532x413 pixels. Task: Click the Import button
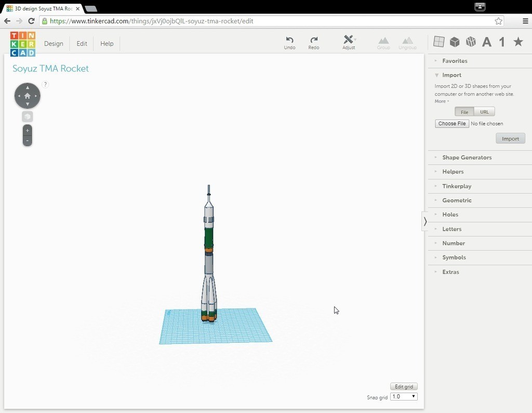[x=510, y=138]
